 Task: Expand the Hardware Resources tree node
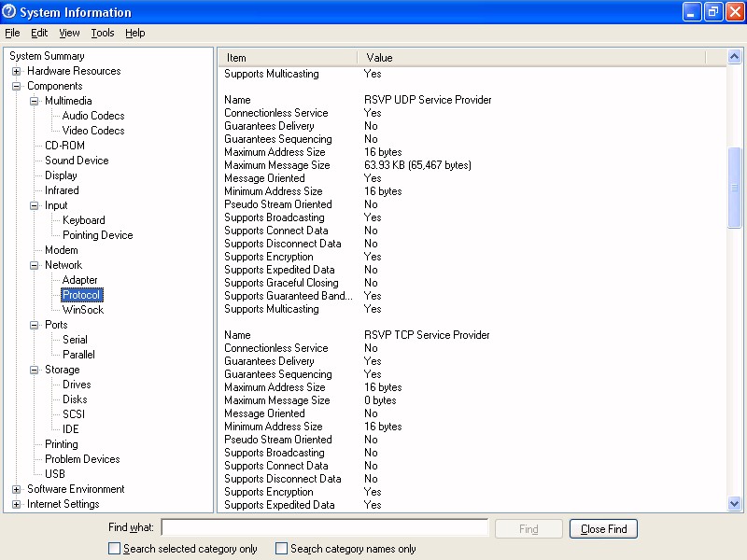tap(16, 71)
